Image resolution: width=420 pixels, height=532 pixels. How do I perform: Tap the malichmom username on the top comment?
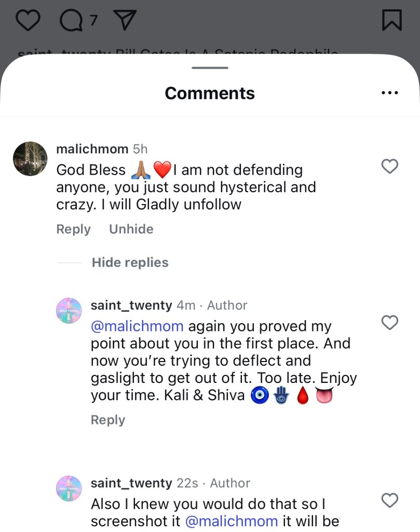92,149
